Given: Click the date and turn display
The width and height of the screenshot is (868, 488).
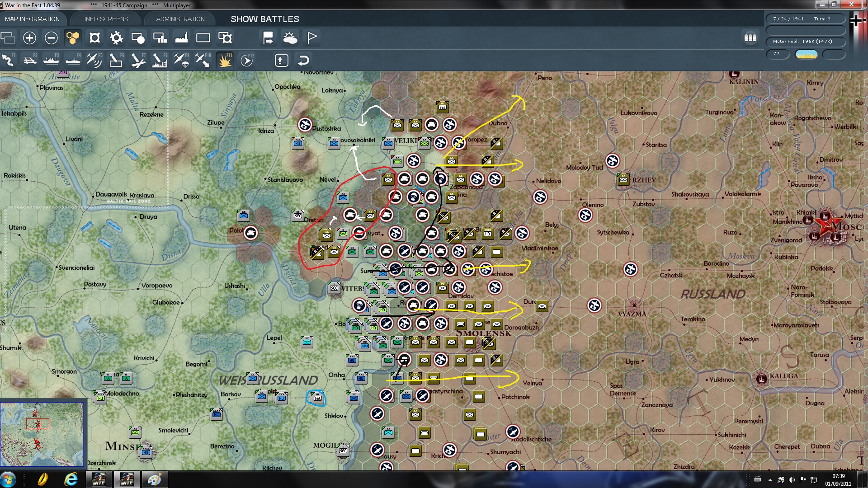Looking at the screenshot, I should point(806,19).
